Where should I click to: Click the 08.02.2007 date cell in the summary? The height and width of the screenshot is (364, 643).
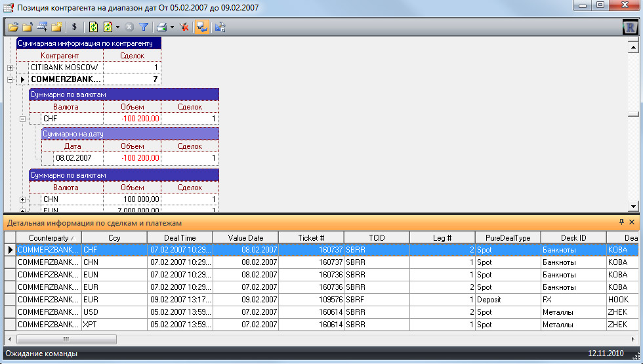tap(78, 158)
